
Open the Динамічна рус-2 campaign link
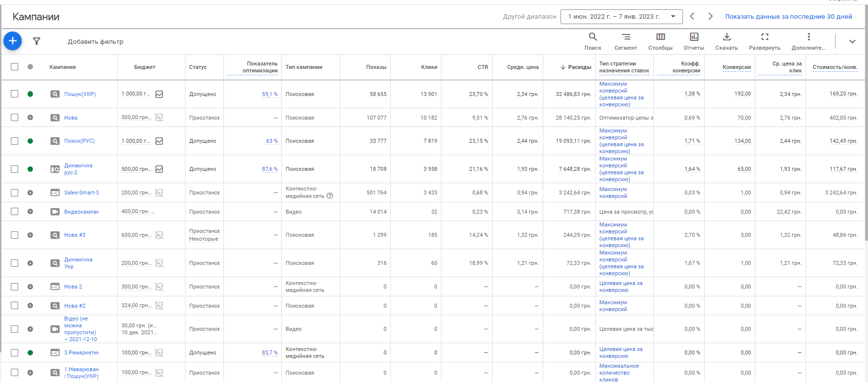(78, 169)
